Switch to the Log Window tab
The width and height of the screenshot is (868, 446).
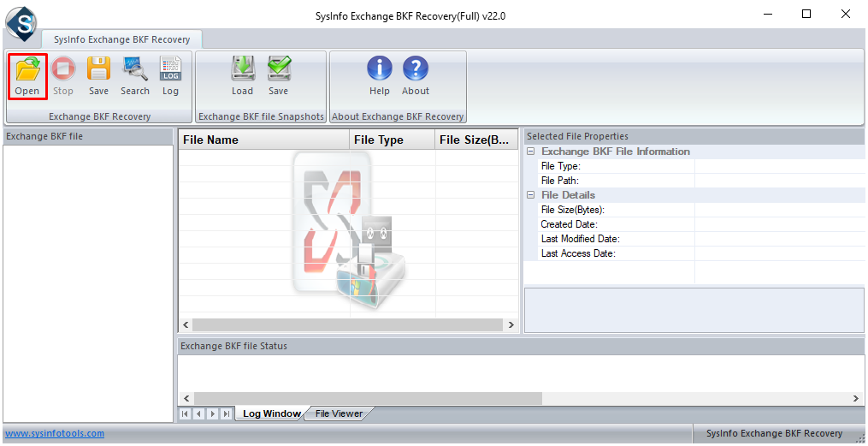click(x=271, y=413)
